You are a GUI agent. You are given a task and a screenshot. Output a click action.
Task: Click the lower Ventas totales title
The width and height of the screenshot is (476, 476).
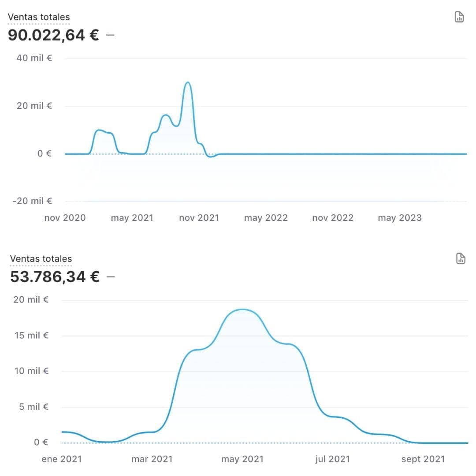pyautogui.click(x=41, y=259)
